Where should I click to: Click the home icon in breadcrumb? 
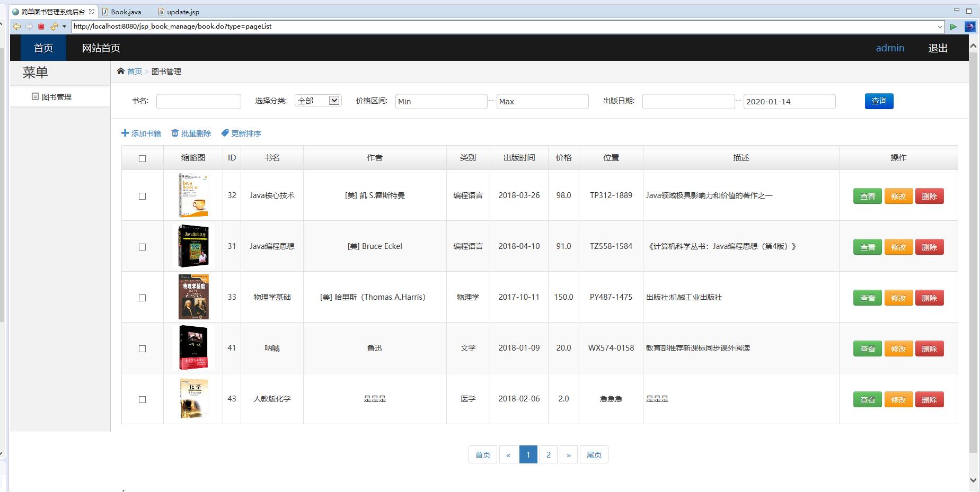pyautogui.click(x=121, y=71)
